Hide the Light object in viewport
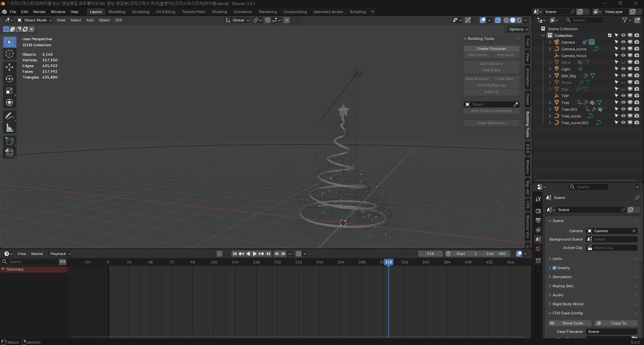The height and width of the screenshot is (345, 644). coord(623,69)
